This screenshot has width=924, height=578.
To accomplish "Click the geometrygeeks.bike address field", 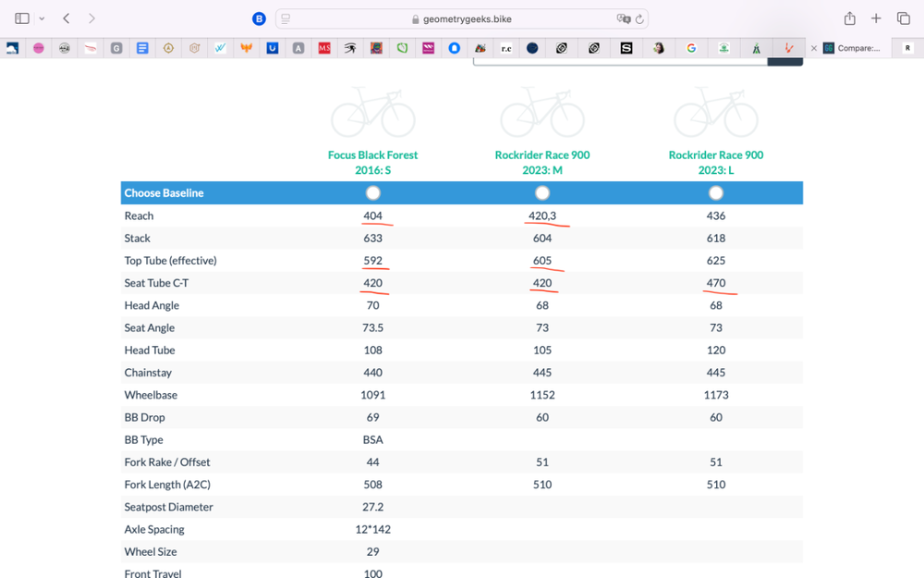I will [x=462, y=18].
